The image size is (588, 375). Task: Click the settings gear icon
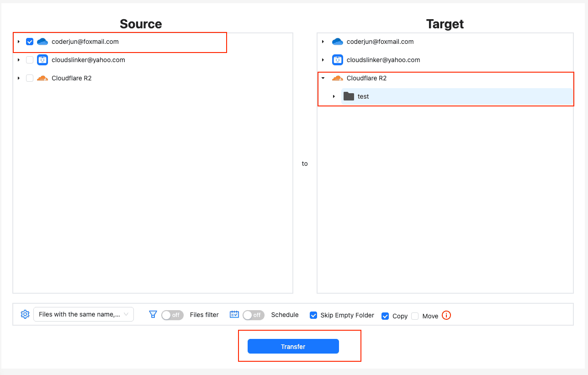(25, 314)
